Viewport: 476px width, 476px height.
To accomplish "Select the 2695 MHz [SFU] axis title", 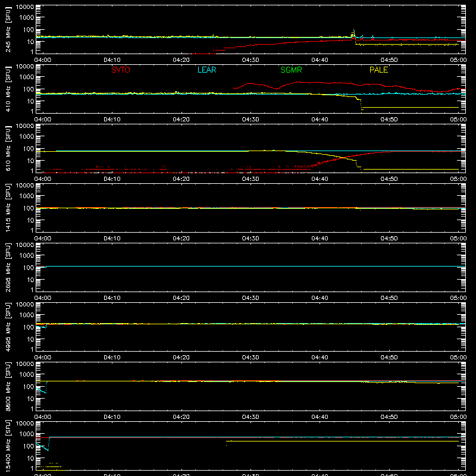I will pos(8,267).
